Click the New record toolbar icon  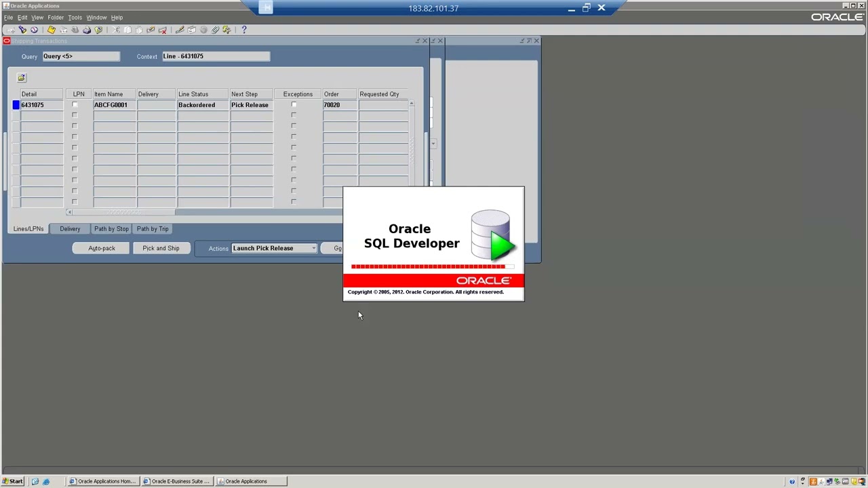(x=11, y=30)
